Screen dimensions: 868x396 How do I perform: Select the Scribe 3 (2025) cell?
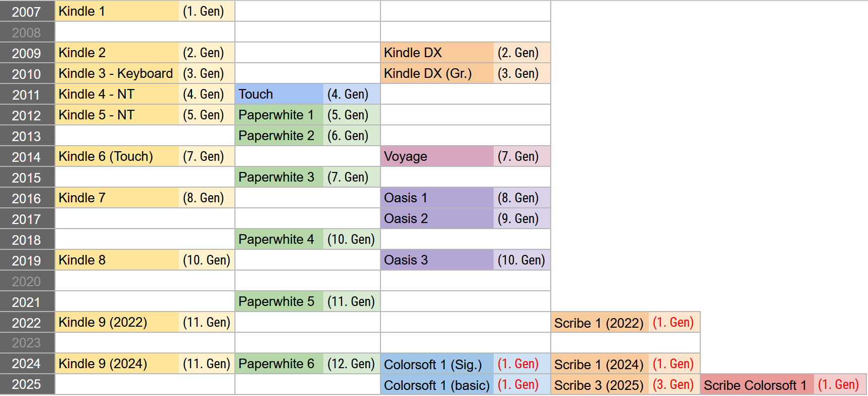599,385
